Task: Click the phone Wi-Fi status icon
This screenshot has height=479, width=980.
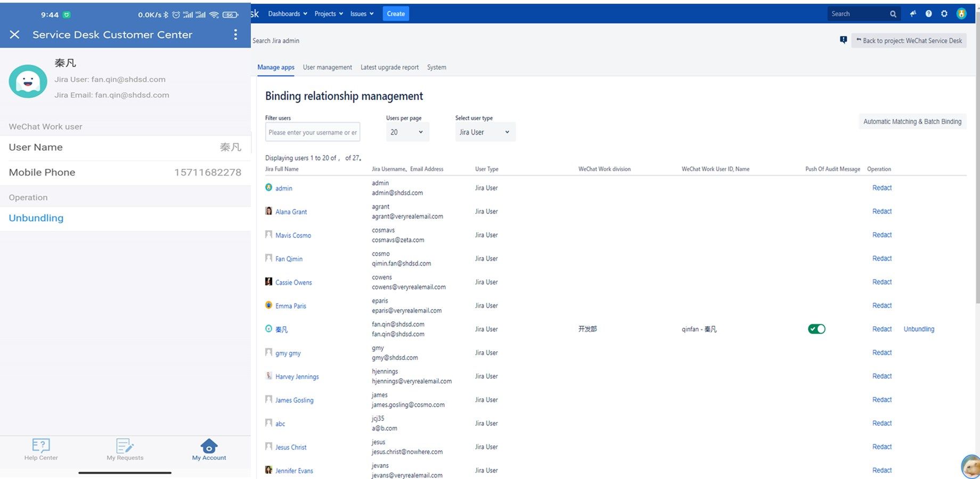Action: (214, 15)
